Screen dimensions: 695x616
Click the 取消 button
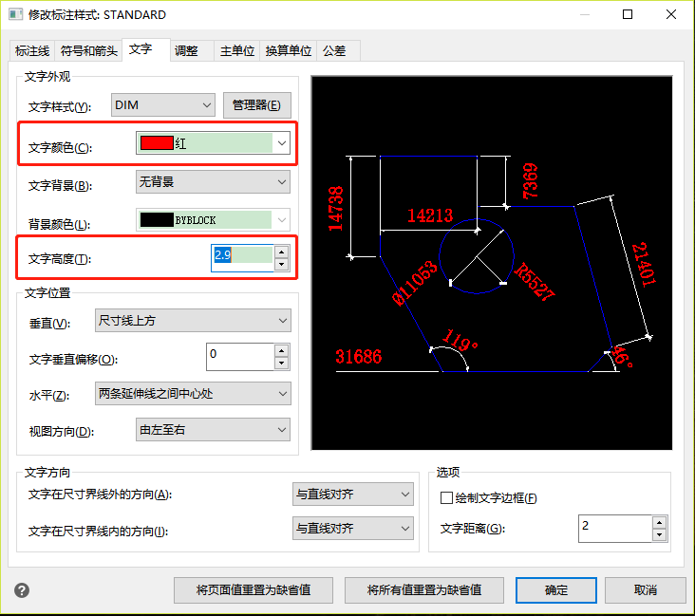click(646, 590)
